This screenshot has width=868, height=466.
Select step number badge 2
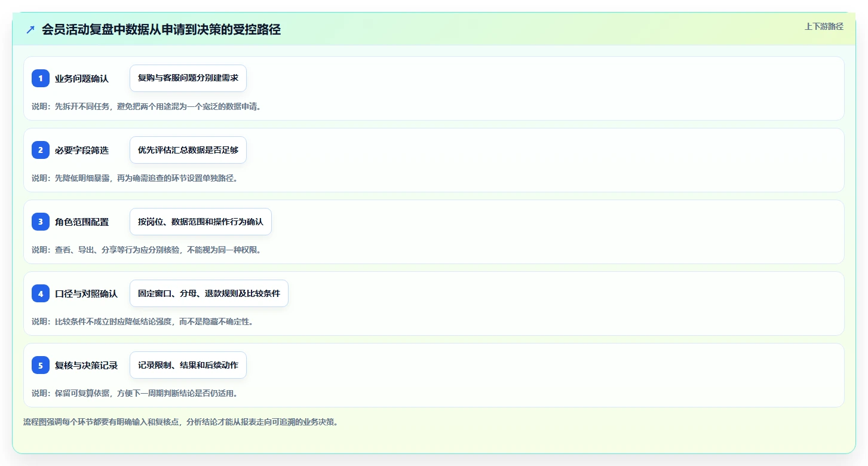[41, 150]
